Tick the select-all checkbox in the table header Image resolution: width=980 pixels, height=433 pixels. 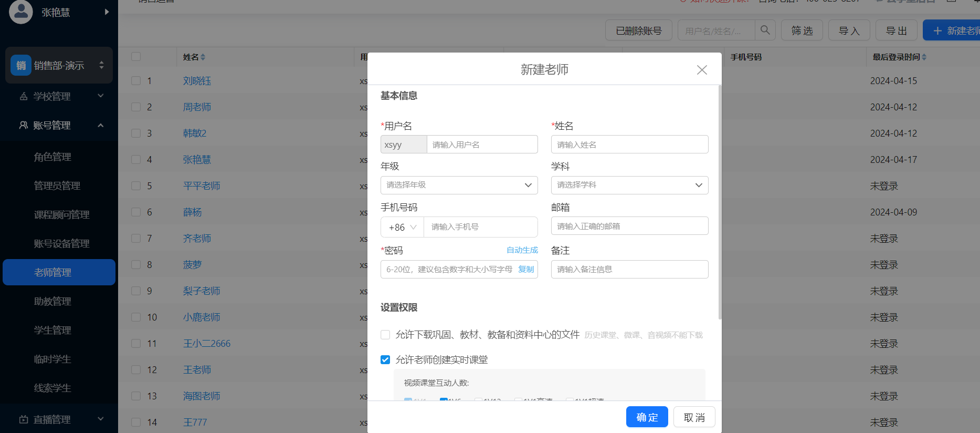tap(136, 57)
